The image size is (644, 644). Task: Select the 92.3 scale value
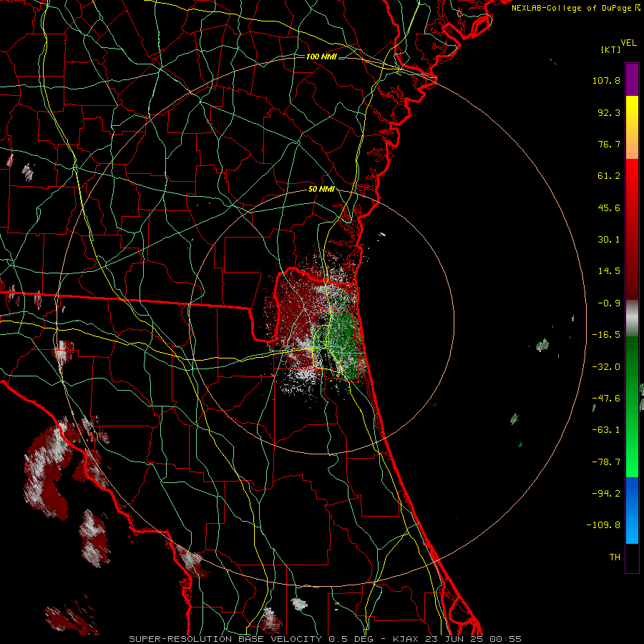pyautogui.click(x=609, y=112)
